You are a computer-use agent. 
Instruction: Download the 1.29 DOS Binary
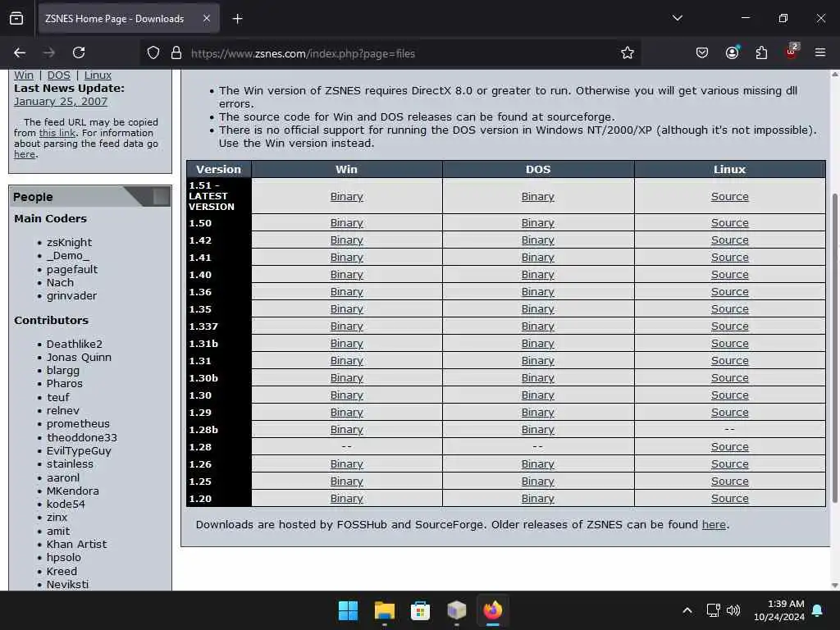tap(538, 413)
